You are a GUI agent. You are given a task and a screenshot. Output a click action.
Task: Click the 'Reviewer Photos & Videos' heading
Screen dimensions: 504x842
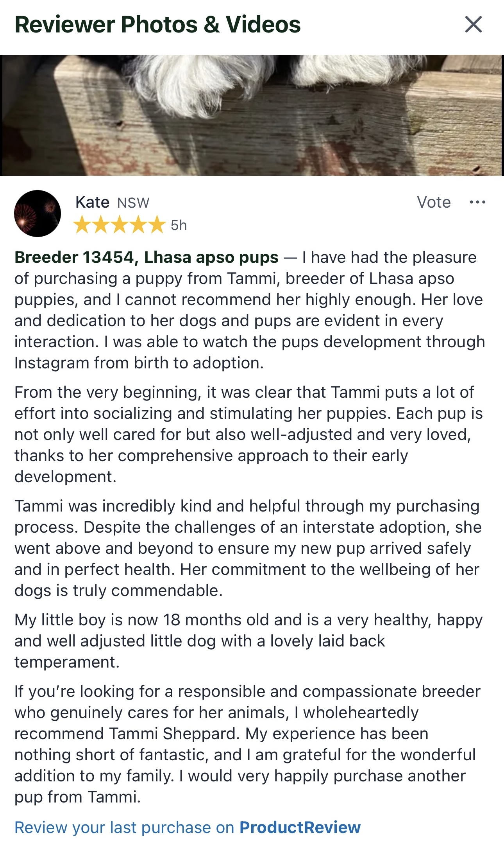tap(157, 25)
